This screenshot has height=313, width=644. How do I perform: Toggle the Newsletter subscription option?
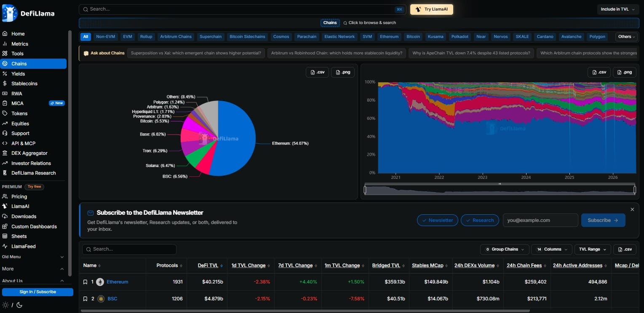438,220
